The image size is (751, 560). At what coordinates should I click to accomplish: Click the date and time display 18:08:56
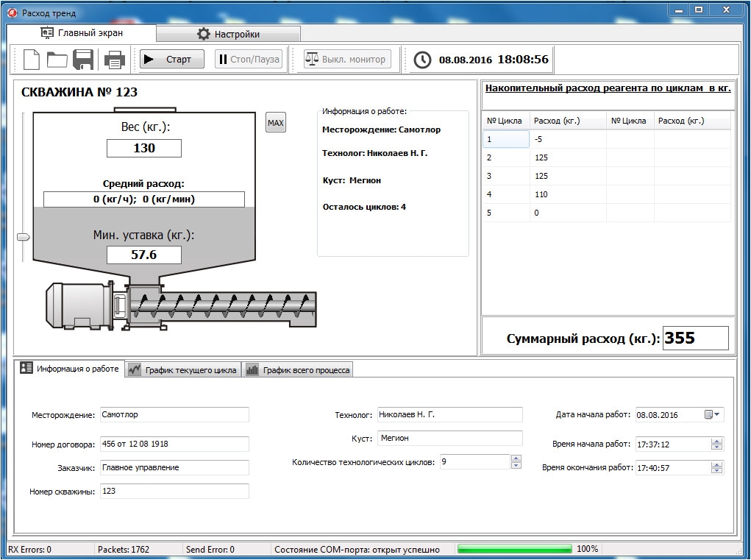point(494,60)
